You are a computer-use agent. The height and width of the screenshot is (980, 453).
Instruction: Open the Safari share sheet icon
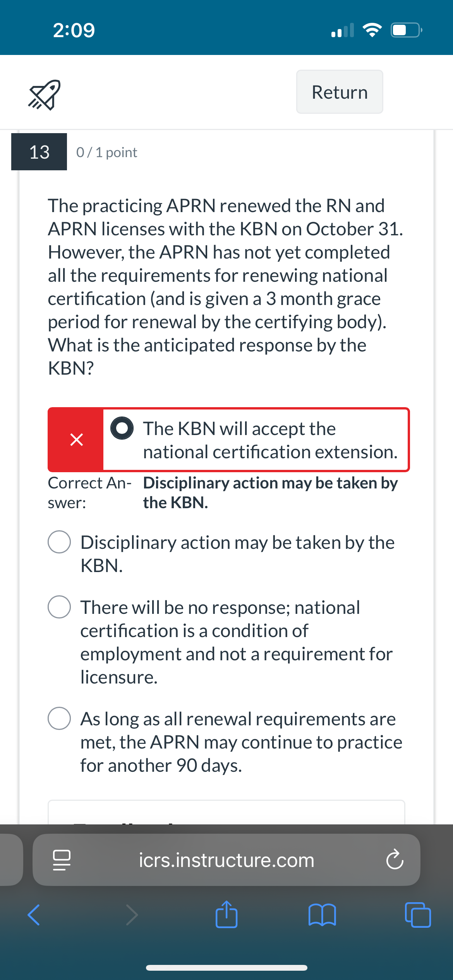pos(226,914)
